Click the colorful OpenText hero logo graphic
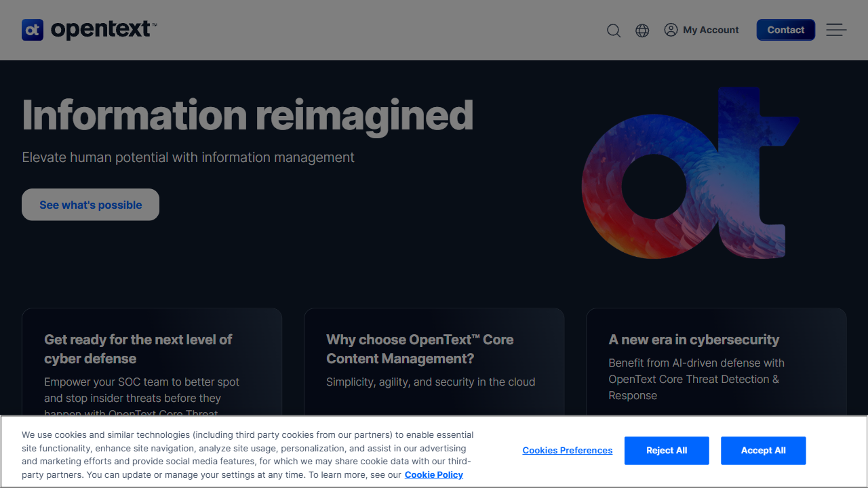 tap(690, 173)
